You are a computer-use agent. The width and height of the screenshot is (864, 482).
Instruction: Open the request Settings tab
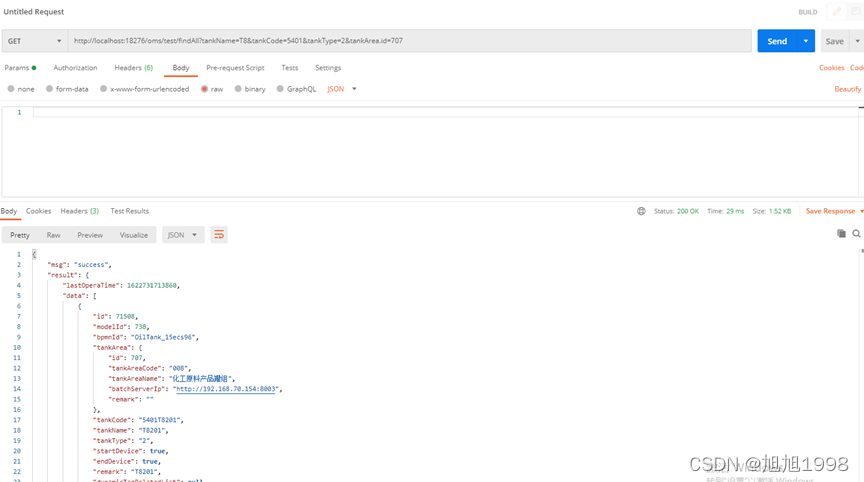tap(328, 68)
